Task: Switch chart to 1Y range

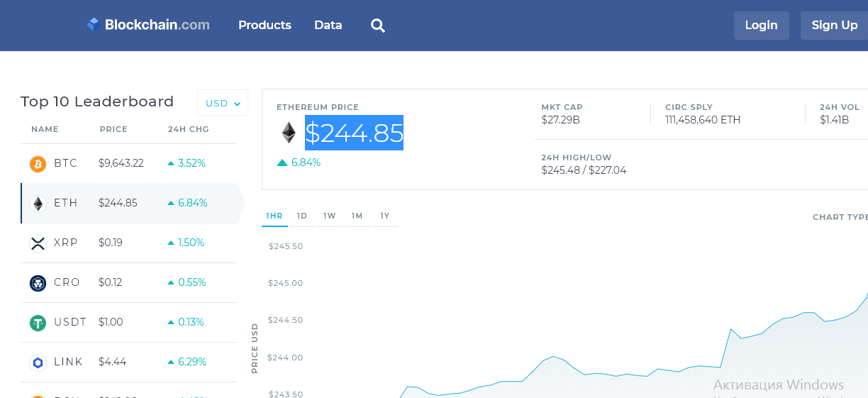Action: pos(385,216)
